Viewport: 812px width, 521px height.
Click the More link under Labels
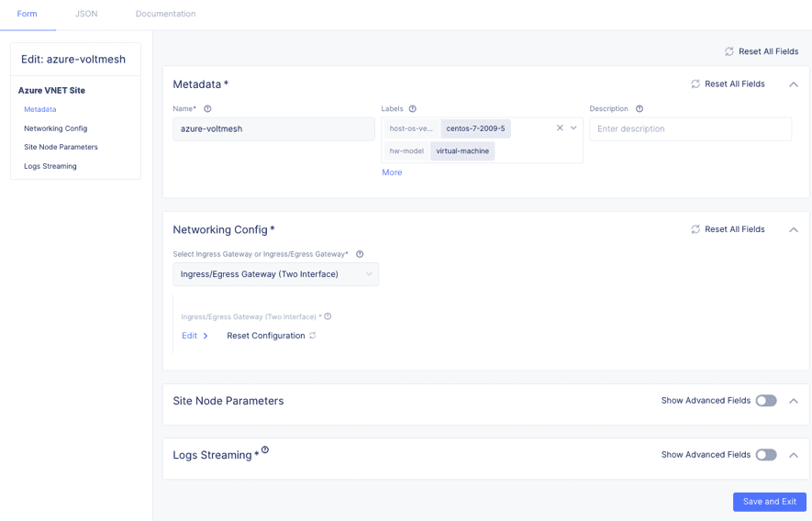(x=392, y=172)
